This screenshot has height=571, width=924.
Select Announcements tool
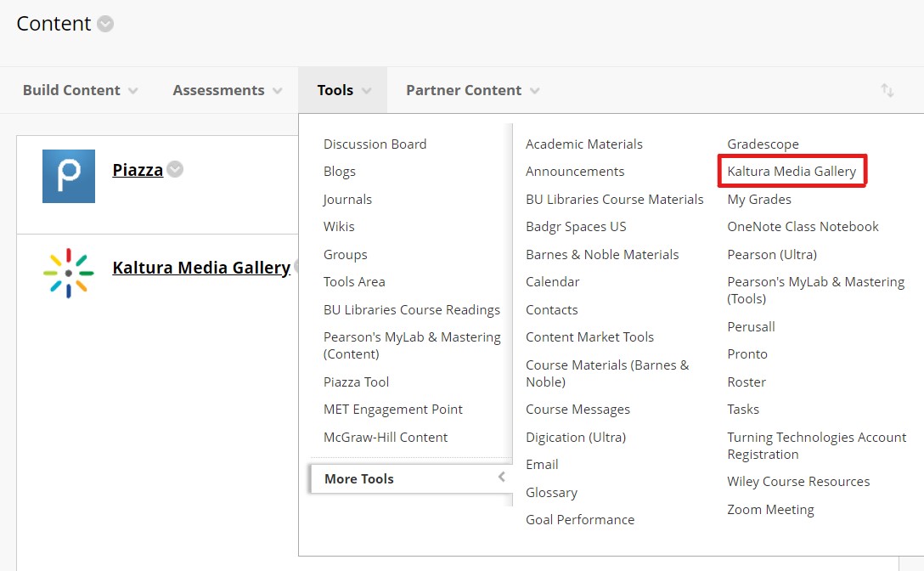[x=575, y=171]
